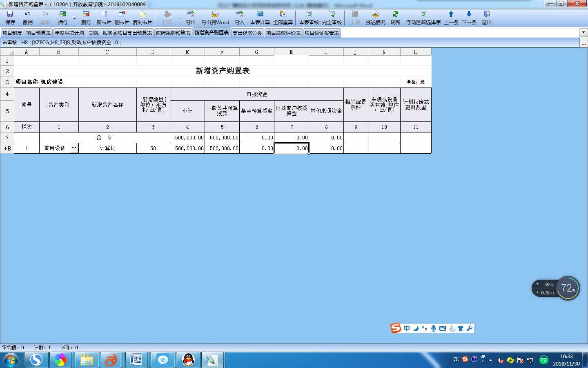Click the 完全审核 toolbar icon
Screen dimensions: 588x368
coord(332,18)
